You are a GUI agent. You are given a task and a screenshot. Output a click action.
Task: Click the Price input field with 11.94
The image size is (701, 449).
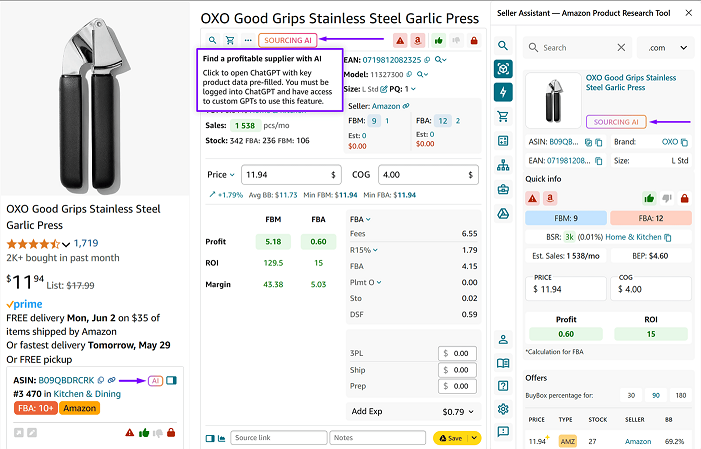[x=291, y=175]
